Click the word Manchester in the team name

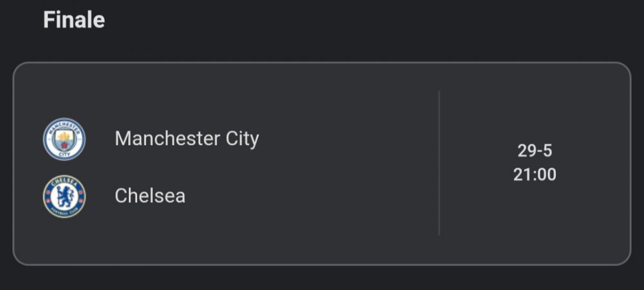167,139
